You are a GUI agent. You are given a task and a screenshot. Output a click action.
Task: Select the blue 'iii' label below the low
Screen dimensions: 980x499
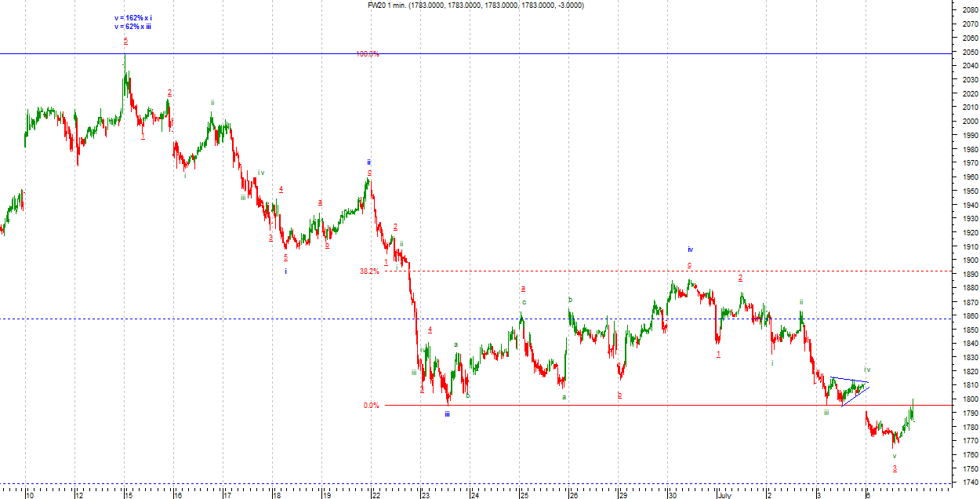[447, 413]
